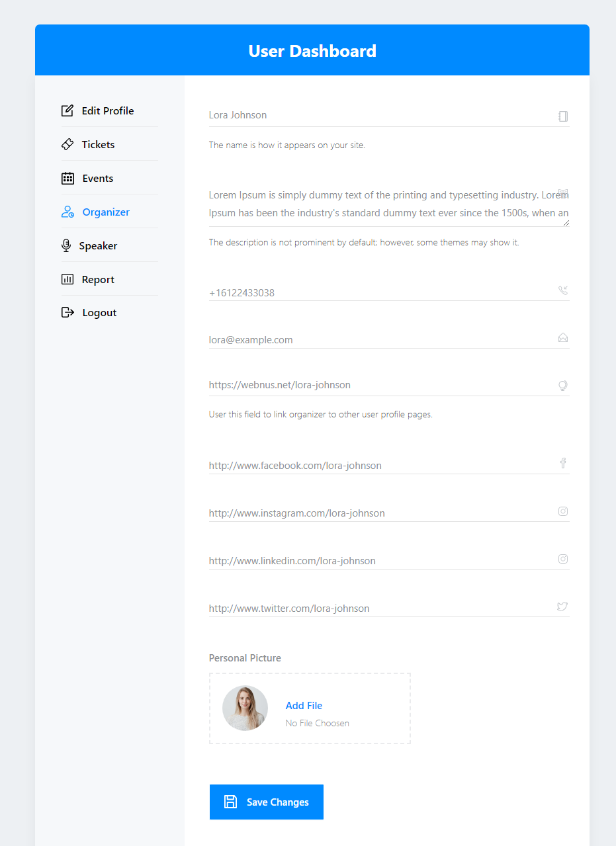616x846 pixels.
Task: Focus the Lora Johnson name field
Action: 380,115
